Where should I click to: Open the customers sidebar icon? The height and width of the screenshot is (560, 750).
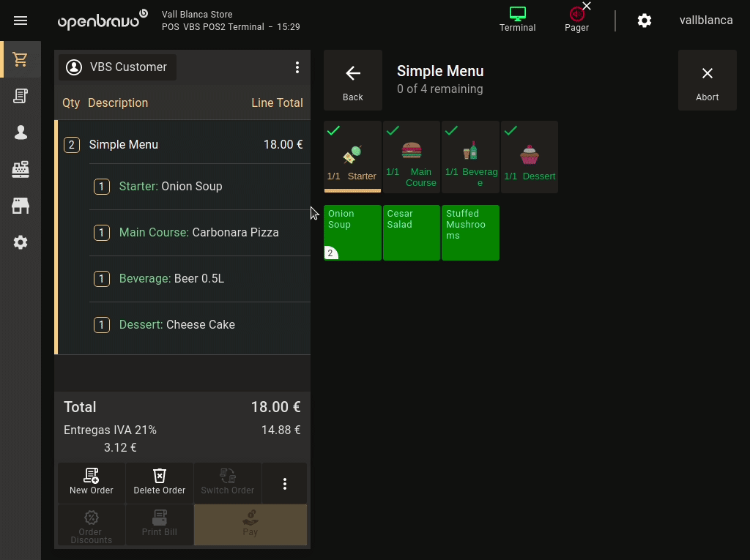[x=21, y=132]
